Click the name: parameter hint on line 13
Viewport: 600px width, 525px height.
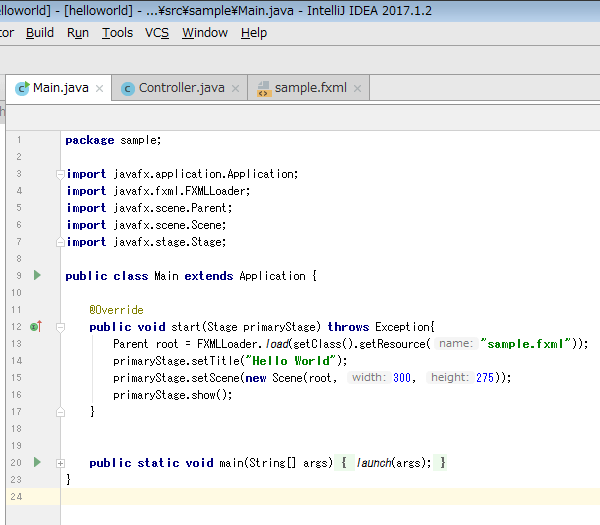coord(456,343)
